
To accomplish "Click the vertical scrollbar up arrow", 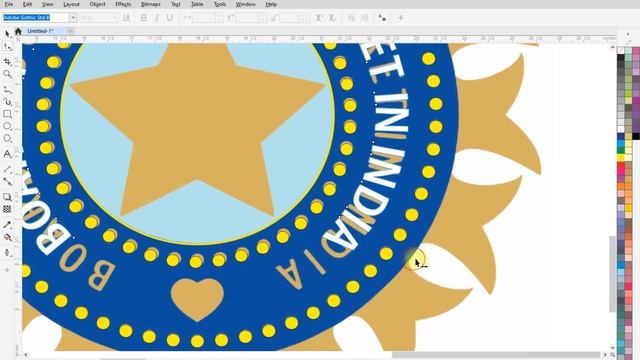I will click(x=612, y=47).
